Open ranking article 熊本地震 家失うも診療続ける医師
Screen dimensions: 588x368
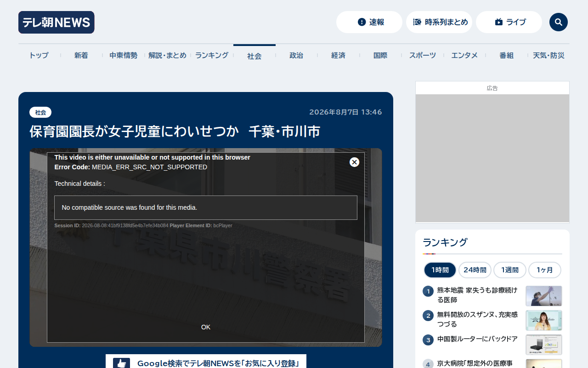[x=478, y=295]
